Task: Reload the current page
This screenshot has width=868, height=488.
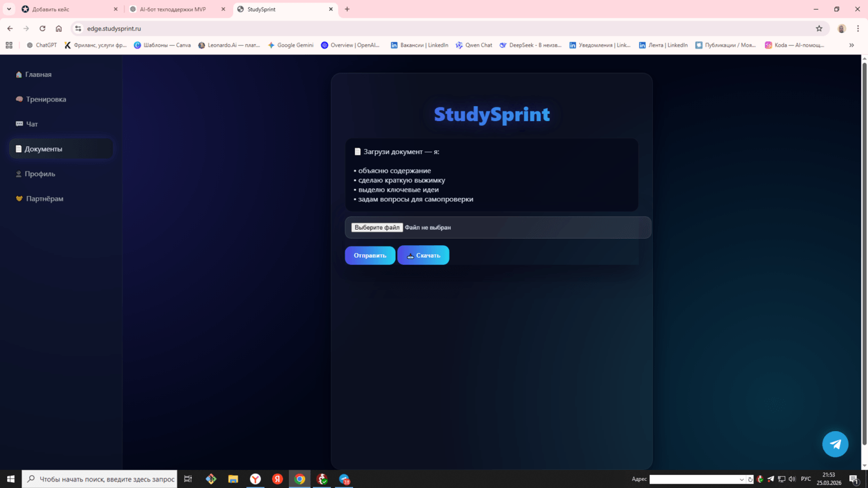Action: click(43, 28)
